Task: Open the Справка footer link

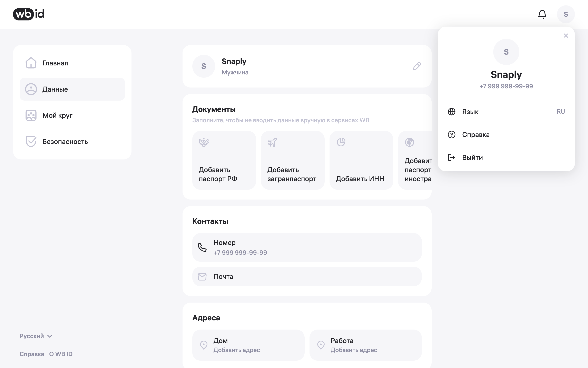Action: [32, 354]
